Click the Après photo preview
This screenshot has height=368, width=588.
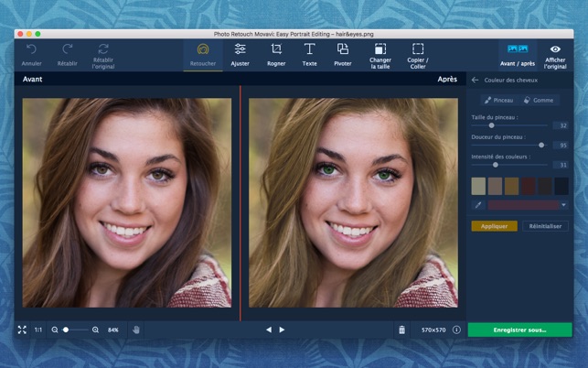353,203
